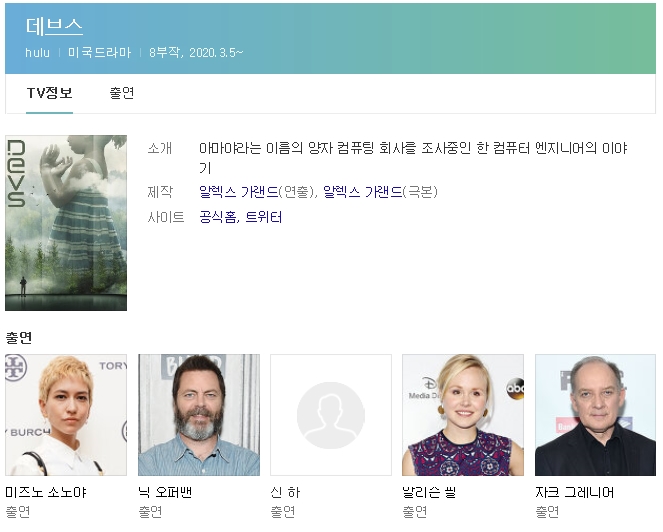Select the 신 하 cast name
Image resolution: width=663 pixels, height=532 pixels.
point(285,492)
